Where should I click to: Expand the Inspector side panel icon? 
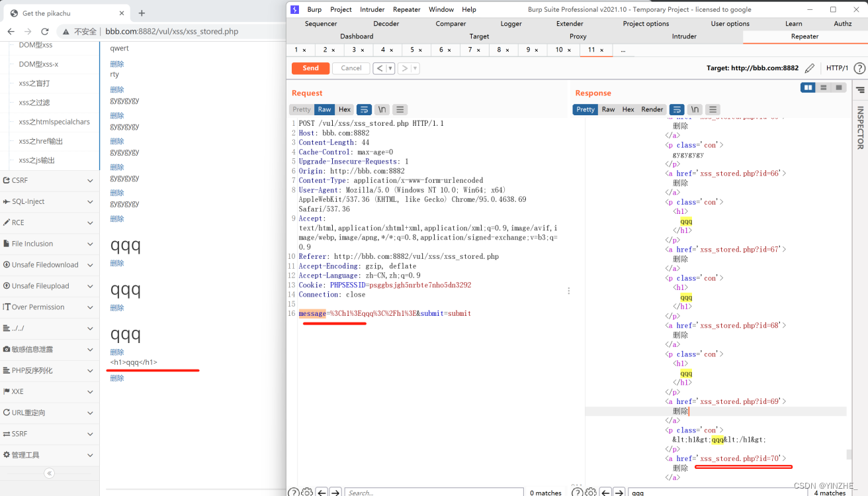coord(860,90)
